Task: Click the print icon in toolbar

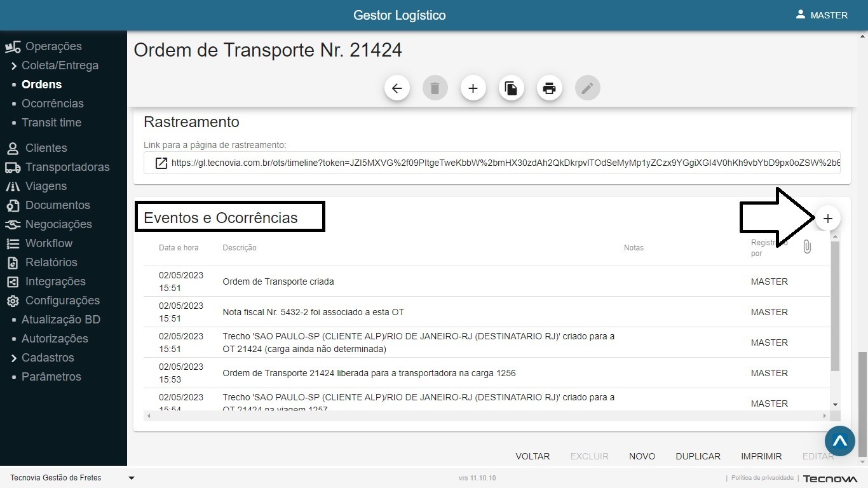Action: (550, 88)
